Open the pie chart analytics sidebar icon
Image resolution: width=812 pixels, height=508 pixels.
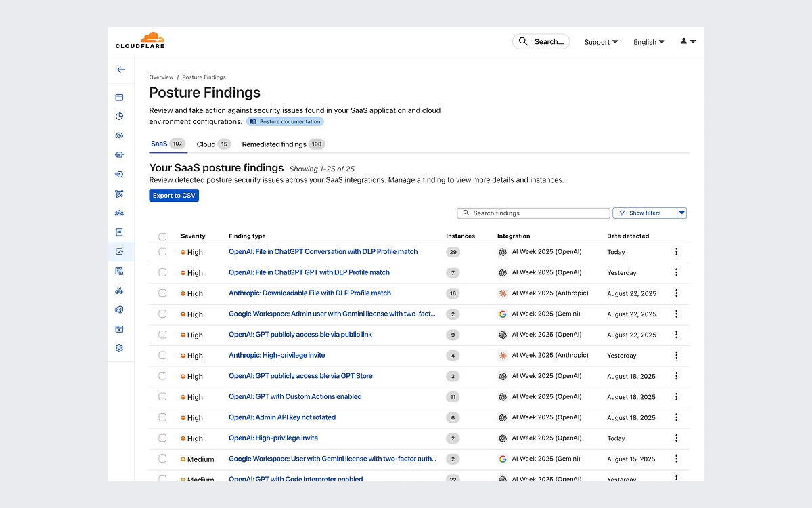tap(119, 117)
